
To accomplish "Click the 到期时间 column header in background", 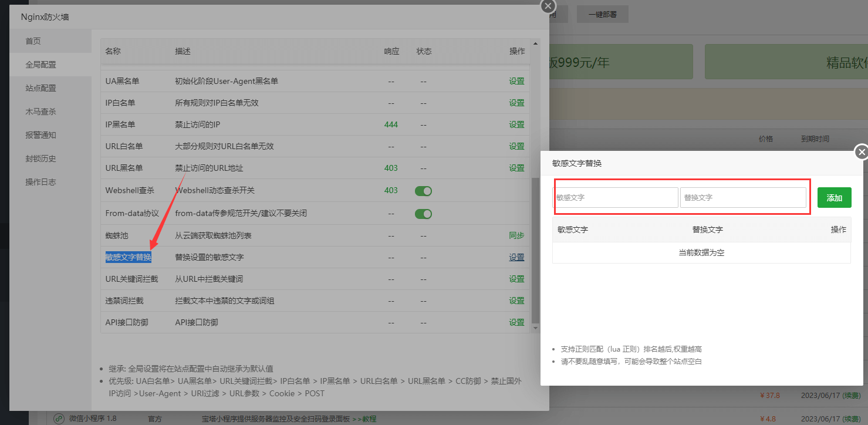I will (815, 139).
